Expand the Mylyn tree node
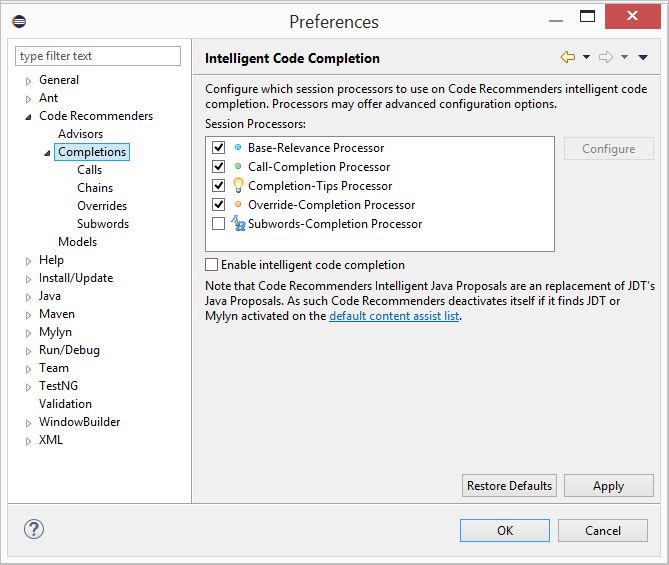This screenshot has height=565, width=669. click(x=28, y=333)
